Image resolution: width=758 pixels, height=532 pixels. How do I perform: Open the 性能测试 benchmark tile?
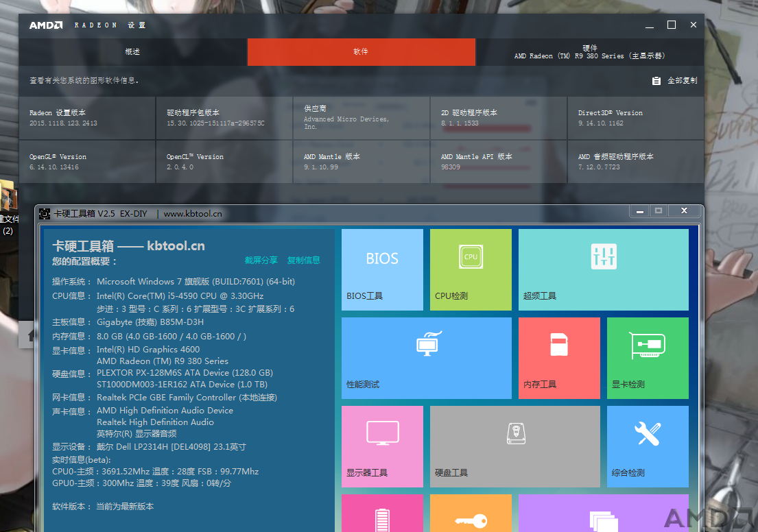[427, 358]
